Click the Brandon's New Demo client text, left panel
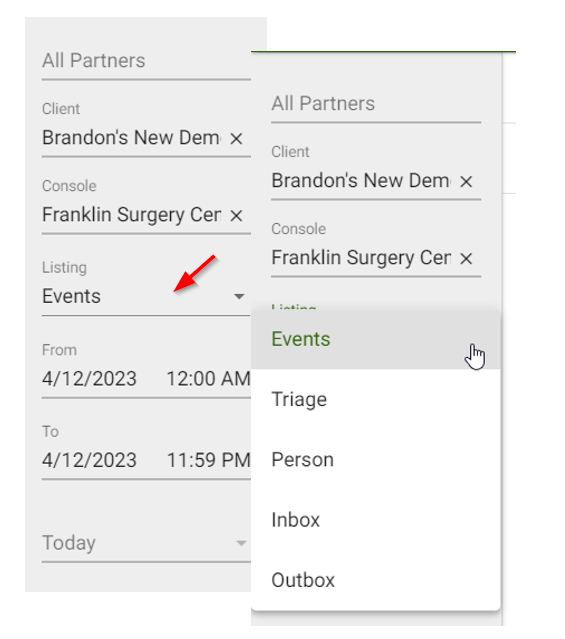 [x=131, y=138]
